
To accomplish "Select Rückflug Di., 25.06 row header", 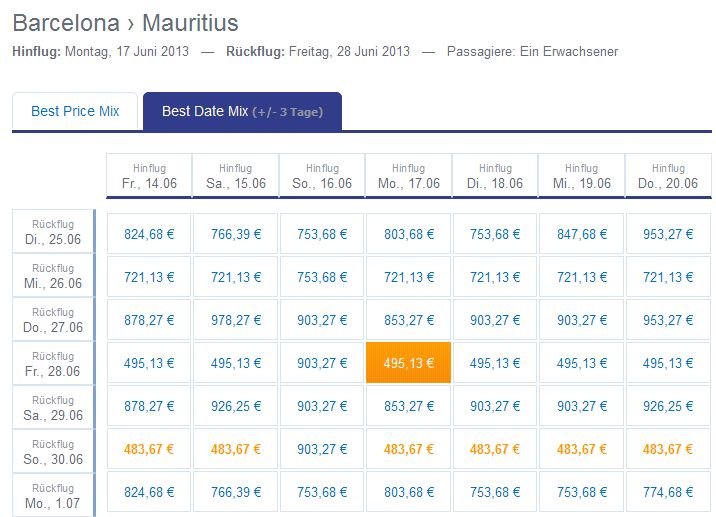I will click(53, 232).
